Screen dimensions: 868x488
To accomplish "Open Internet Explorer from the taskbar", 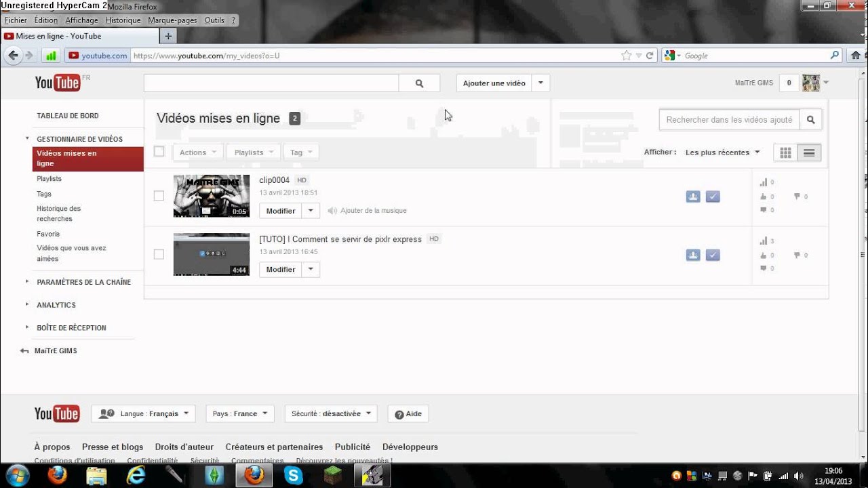I will pos(136,475).
